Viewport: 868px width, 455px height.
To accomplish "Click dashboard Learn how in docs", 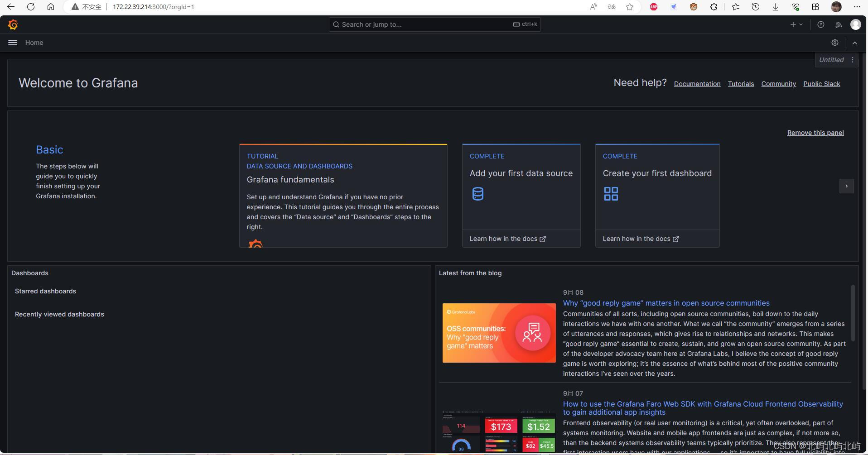I will pos(641,239).
